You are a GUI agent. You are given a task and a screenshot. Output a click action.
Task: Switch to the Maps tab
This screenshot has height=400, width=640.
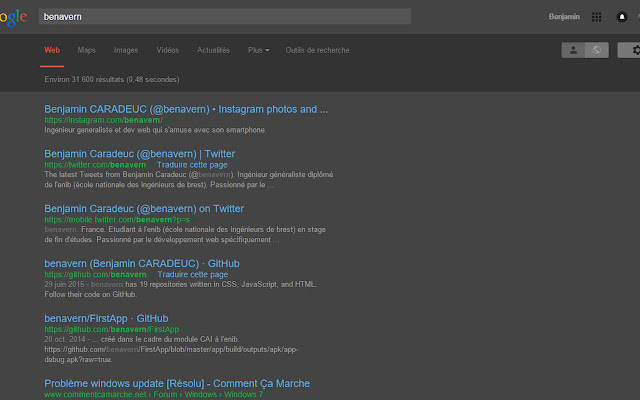(x=87, y=50)
